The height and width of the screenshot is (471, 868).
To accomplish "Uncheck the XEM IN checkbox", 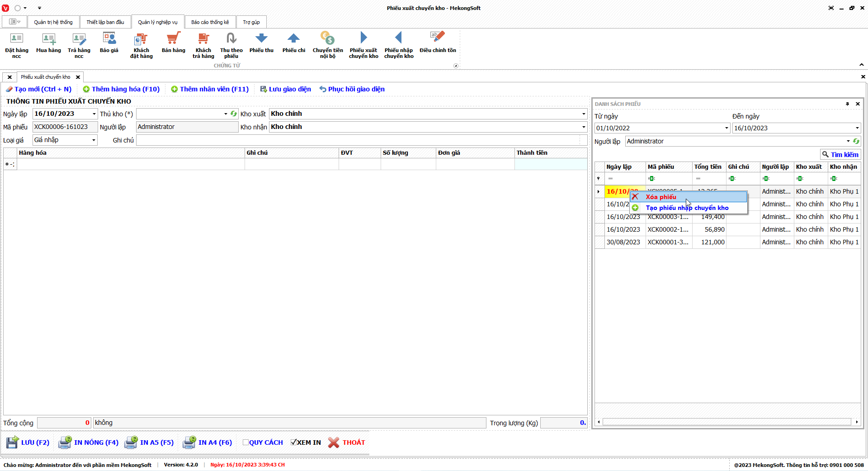I will tap(294, 442).
